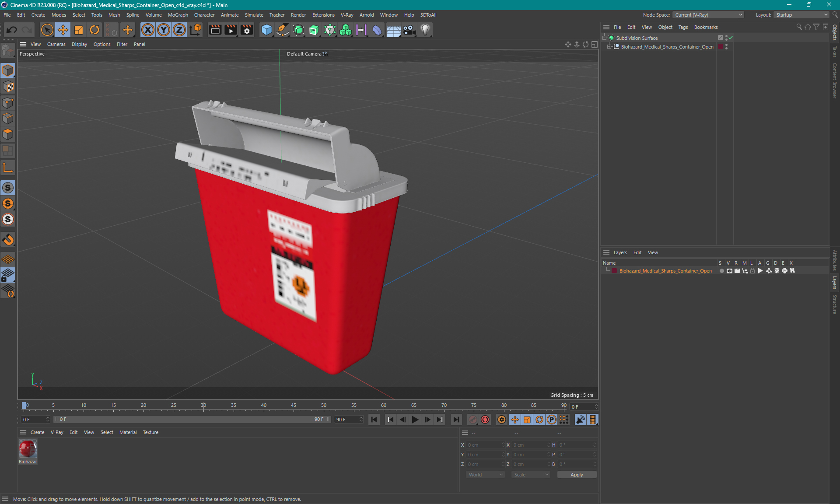This screenshot has width=840, height=504.
Task: Toggle visibility of Biohazard_Medical_Sharps_Container_Open layer
Action: tap(728, 271)
